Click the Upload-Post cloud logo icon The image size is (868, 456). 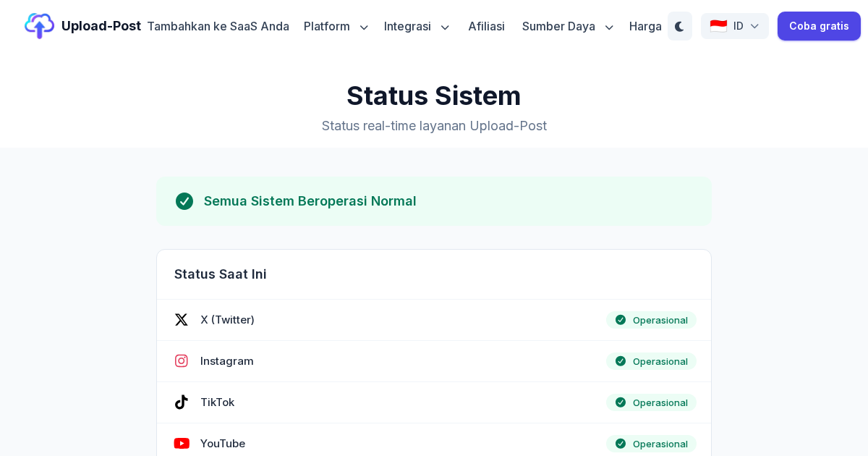coord(39,26)
